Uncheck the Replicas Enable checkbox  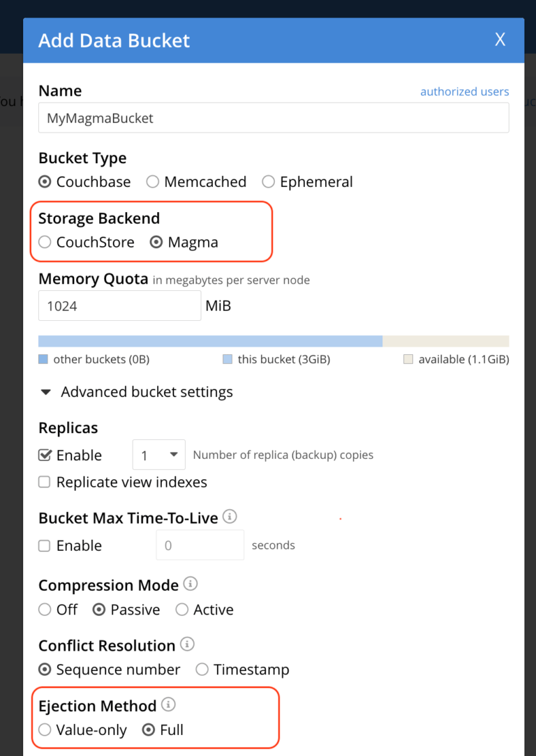(x=43, y=455)
